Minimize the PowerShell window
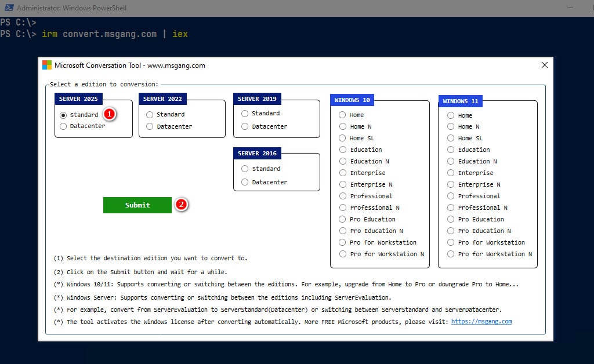Screen dimensions: 594x364 click(570, 8)
